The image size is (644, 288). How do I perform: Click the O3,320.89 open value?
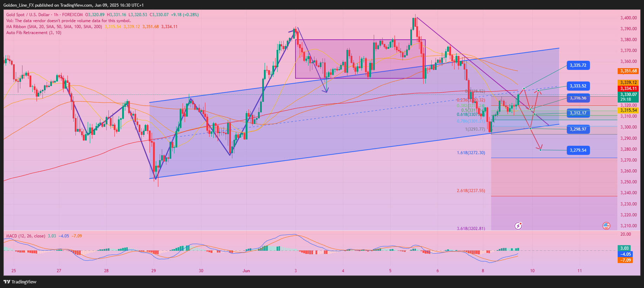[x=95, y=15]
